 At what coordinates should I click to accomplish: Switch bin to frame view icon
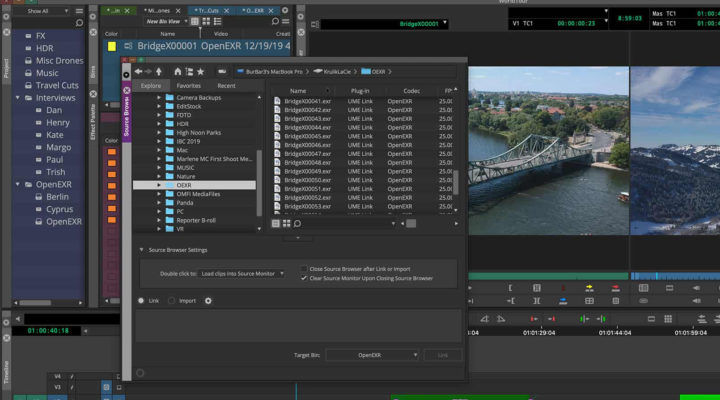click(206, 22)
